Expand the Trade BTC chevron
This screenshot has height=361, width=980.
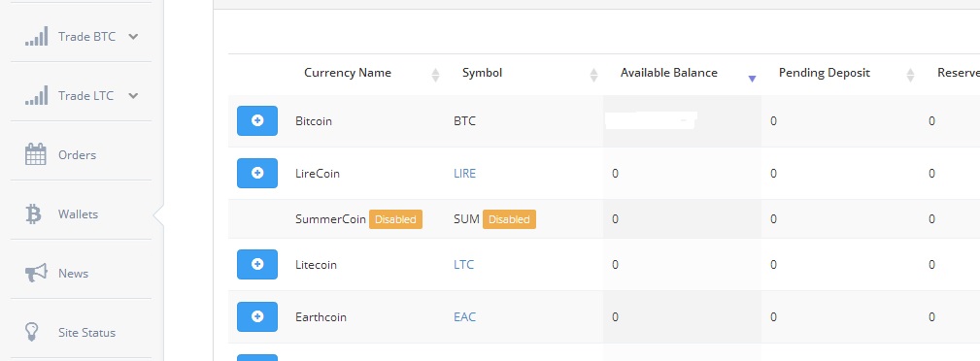133,36
